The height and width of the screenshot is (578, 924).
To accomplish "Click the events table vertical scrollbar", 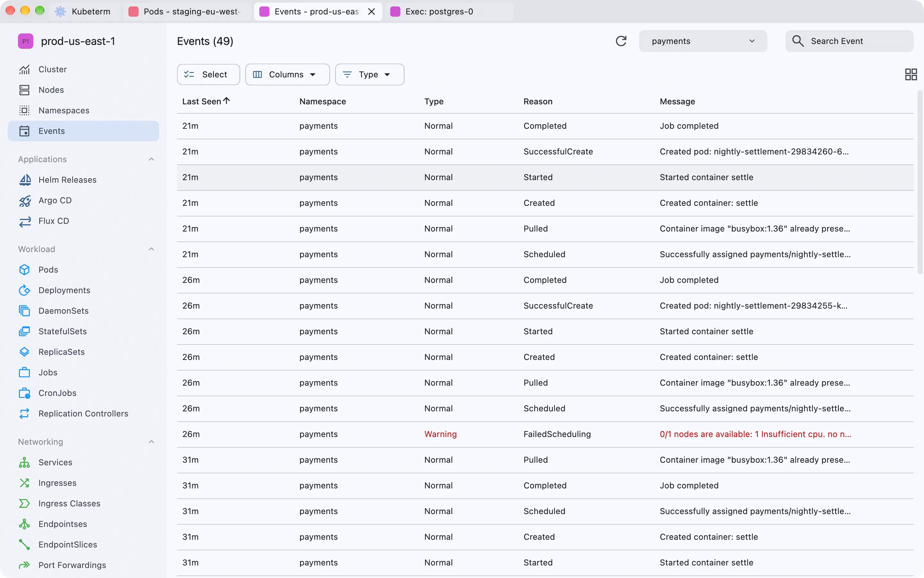I will pos(920,182).
